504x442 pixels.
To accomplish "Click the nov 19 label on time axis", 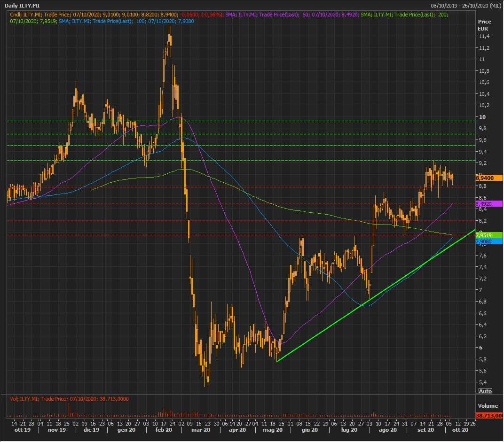I will coord(57,430).
